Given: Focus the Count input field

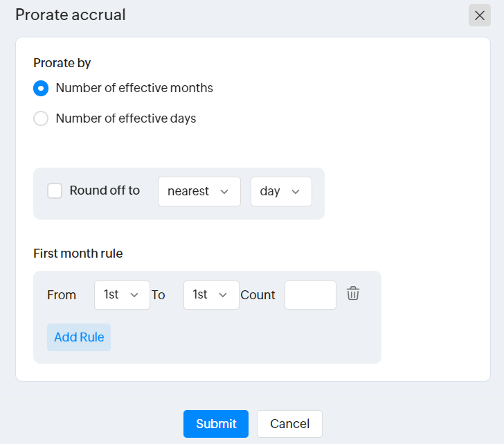Looking at the screenshot, I should click(x=310, y=295).
